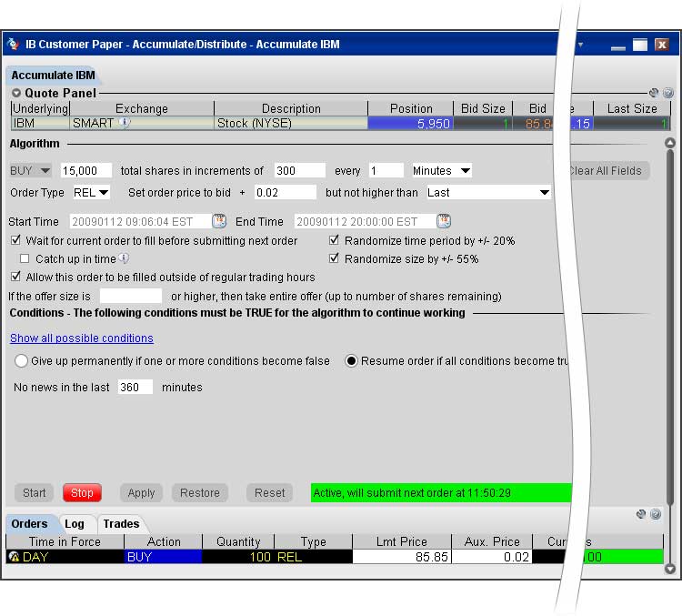Click the Bid Size column header
The height and width of the screenshot is (616, 682).
483,108
